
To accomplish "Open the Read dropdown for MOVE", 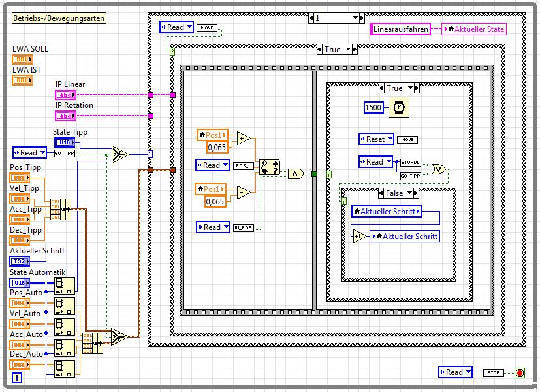I will (176, 27).
